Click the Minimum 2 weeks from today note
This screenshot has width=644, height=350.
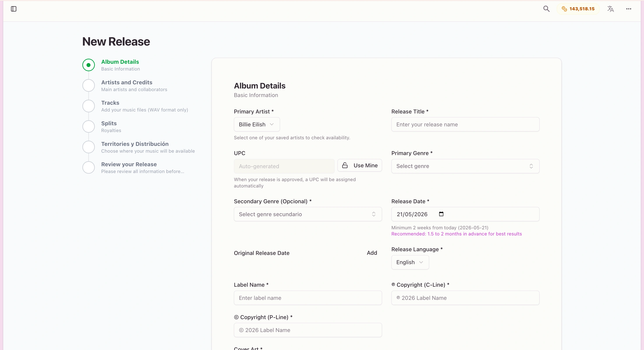click(440, 228)
